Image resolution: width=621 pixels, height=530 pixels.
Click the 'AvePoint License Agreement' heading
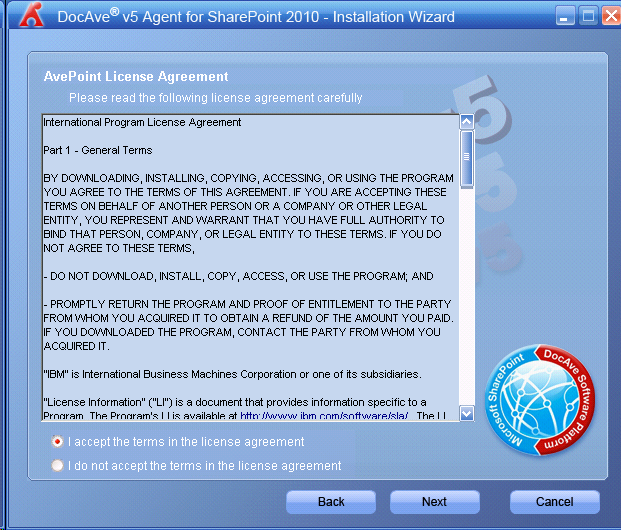(136, 76)
